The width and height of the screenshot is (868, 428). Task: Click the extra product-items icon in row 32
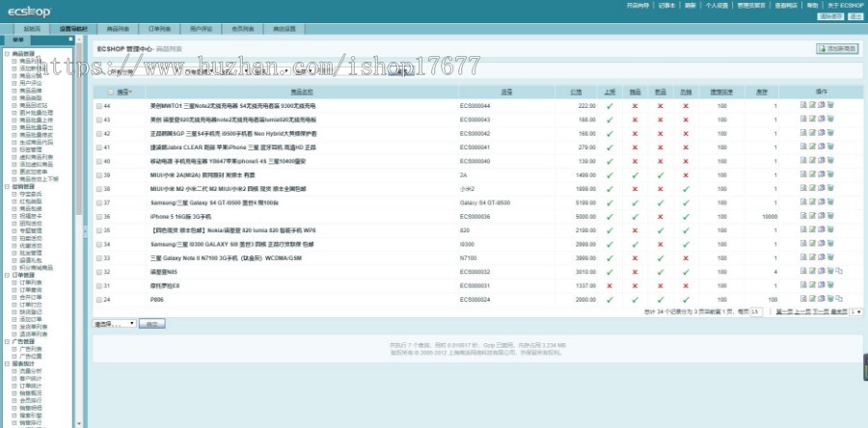coord(839,271)
